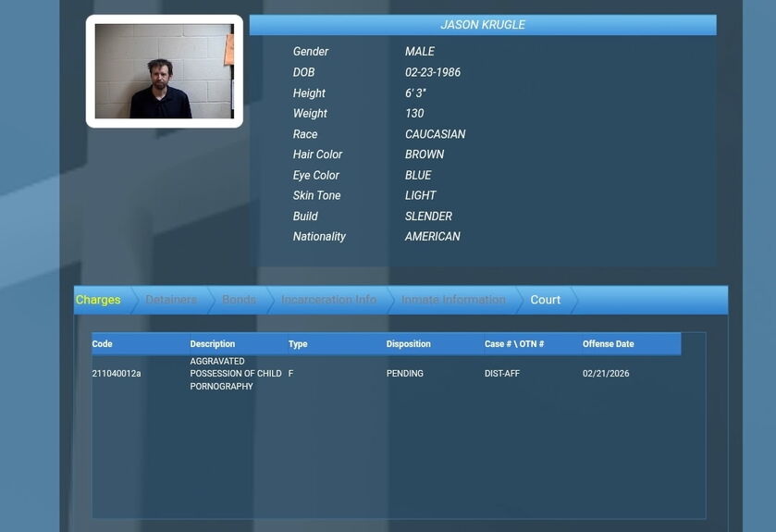
Task: Open the Incarceration Info tab
Action: tap(328, 300)
